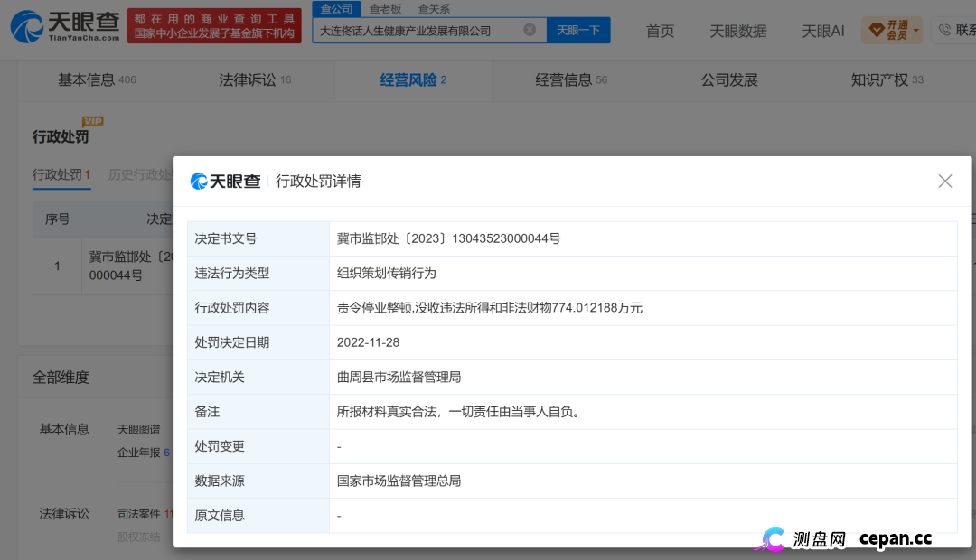This screenshot has height=560, width=976.
Task: Switch to the 知识产权 tab
Action: pyautogui.click(x=887, y=80)
